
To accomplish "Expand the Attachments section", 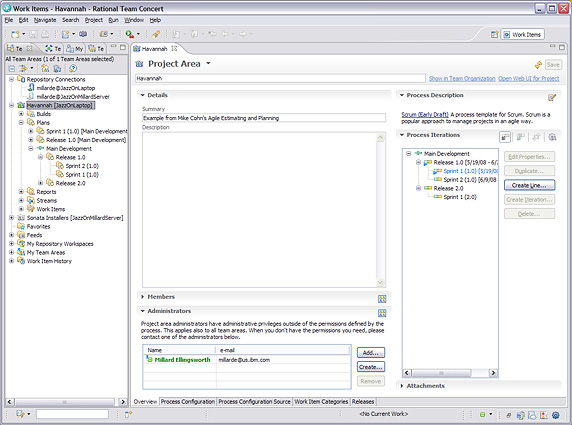I will [x=402, y=386].
